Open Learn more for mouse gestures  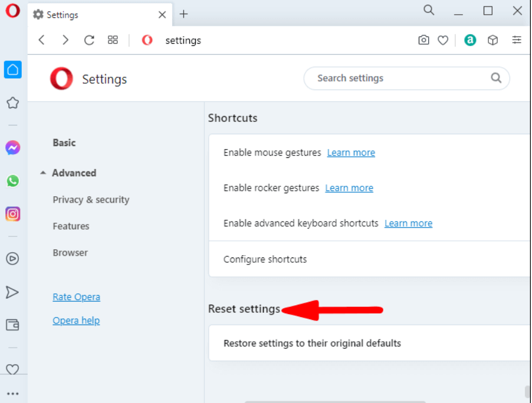point(351,153)
